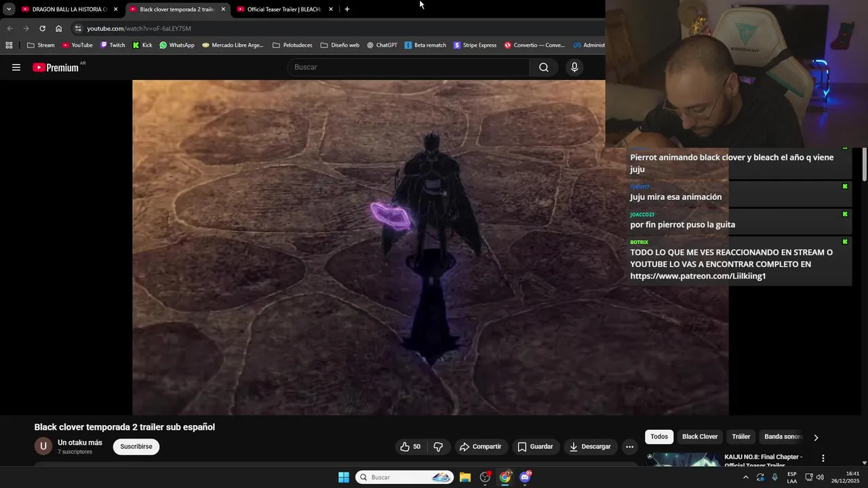Open the tab search dropdown arrow
Image resolution: width=868 pixels, height=488 pixels.
(9, 9)
